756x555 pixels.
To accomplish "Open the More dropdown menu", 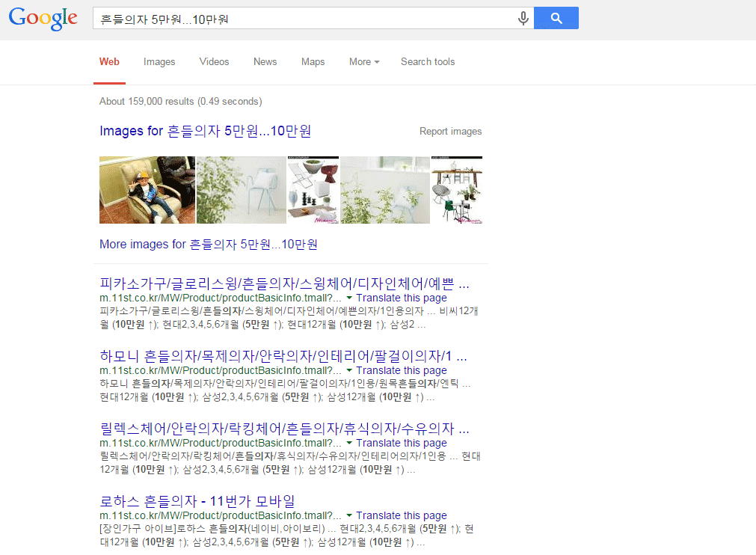I will point(364,62).
